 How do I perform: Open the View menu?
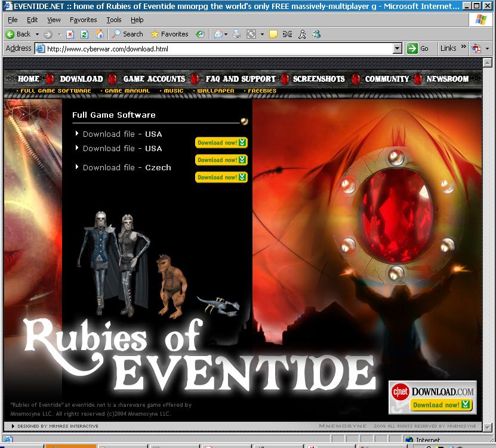pyautogui.click(x=54, y=20)
